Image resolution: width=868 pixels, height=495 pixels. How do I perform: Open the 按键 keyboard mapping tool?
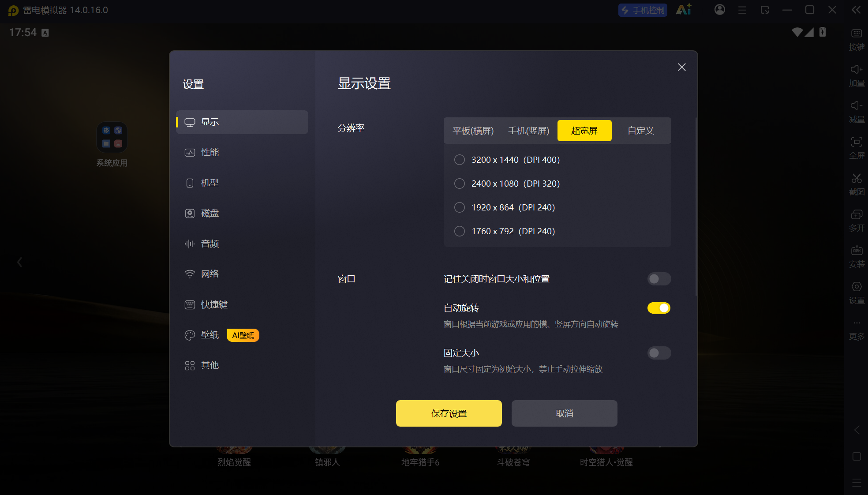tap(857, 40)
